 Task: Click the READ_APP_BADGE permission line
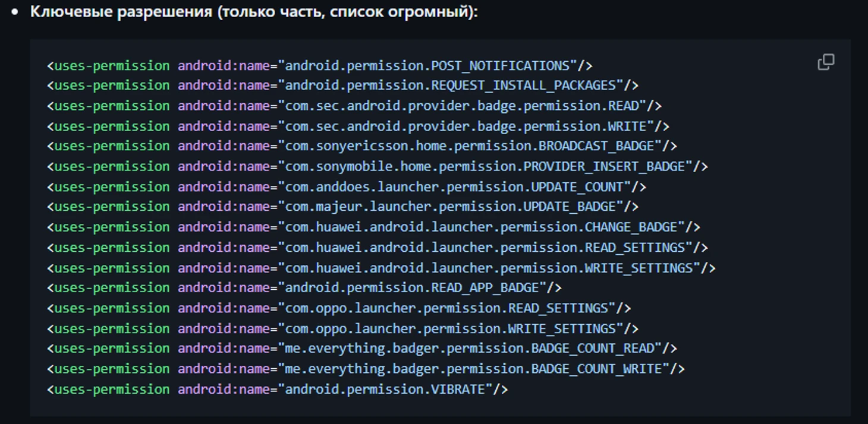click(304, 288)
